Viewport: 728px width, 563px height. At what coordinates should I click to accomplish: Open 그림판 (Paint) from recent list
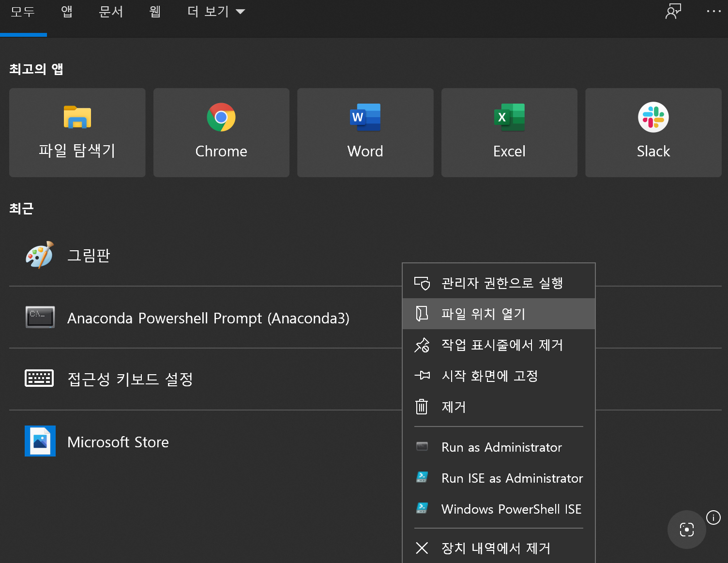click(x=89, y=255)
